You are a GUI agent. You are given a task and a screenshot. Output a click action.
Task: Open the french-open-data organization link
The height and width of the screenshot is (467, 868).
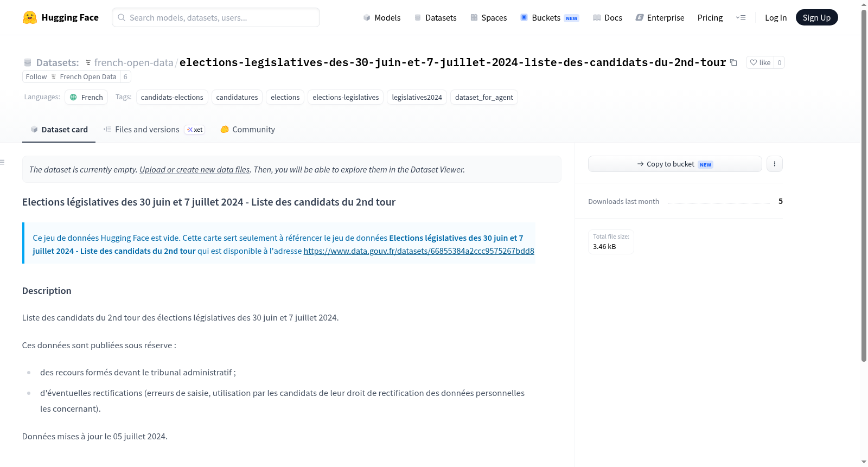[133, 62]
